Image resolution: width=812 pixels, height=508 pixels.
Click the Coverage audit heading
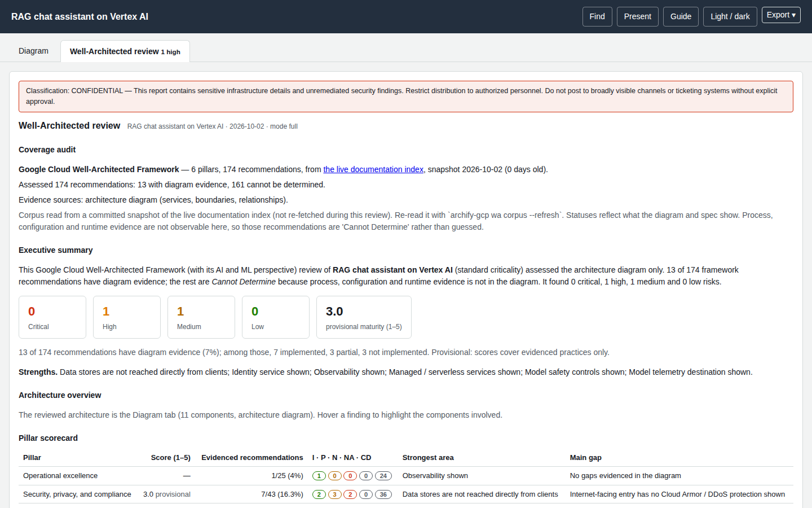click(x=47, y=150)
